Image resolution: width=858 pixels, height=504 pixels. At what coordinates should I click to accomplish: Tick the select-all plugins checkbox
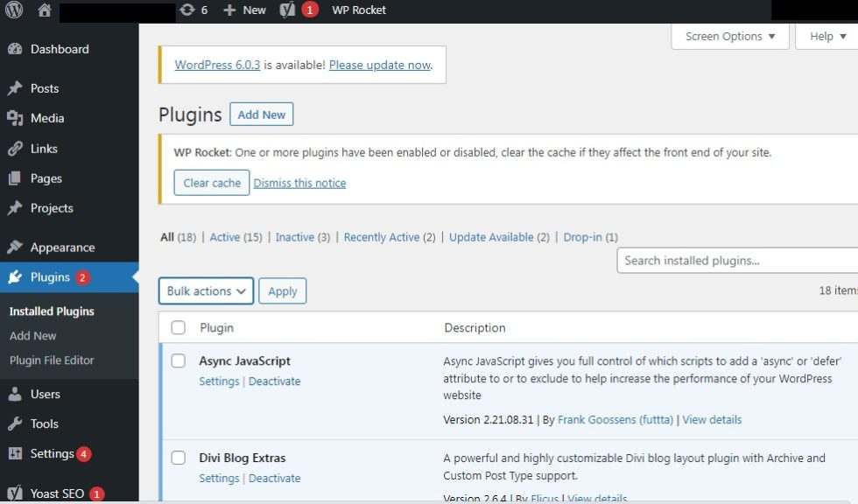(179, 328)
